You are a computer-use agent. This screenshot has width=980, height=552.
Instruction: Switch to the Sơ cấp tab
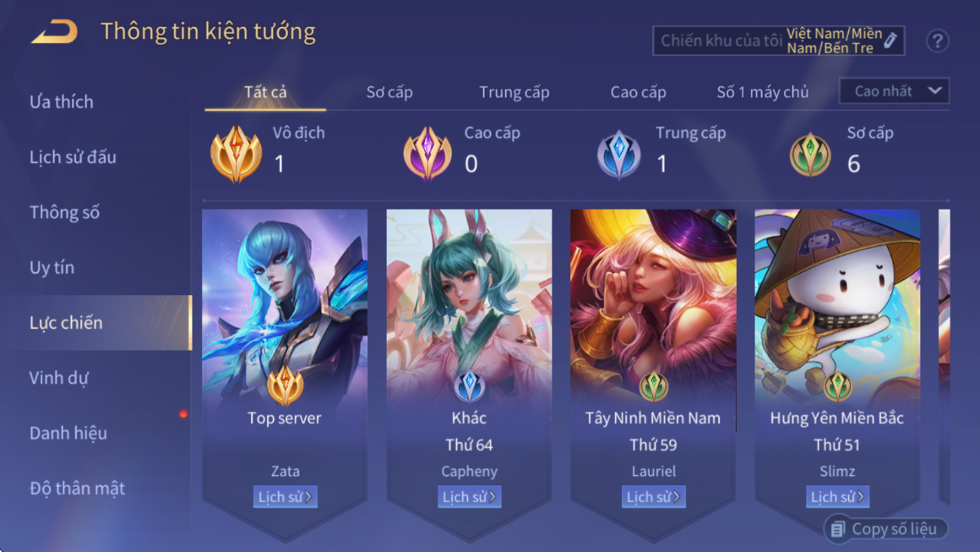point(389,92)
